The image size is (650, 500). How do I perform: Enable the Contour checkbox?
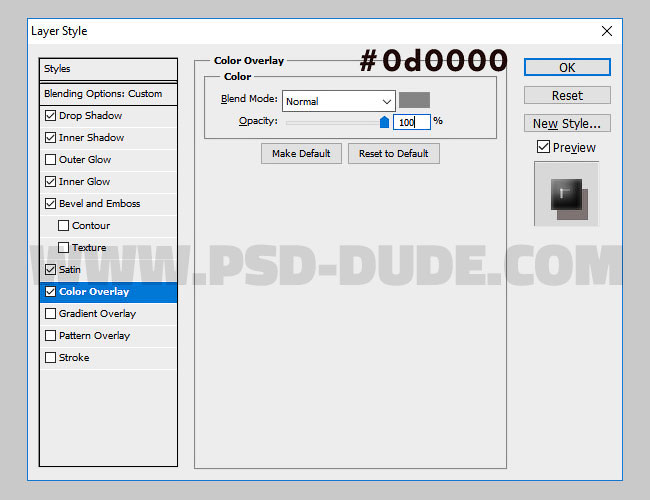[63, 225]
